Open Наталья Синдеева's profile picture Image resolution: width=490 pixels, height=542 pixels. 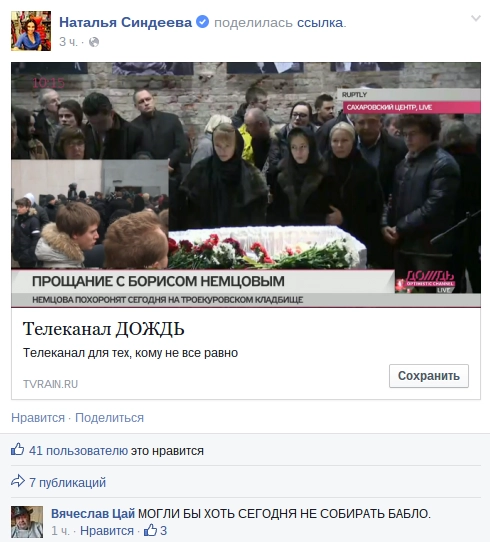point(31,31)
